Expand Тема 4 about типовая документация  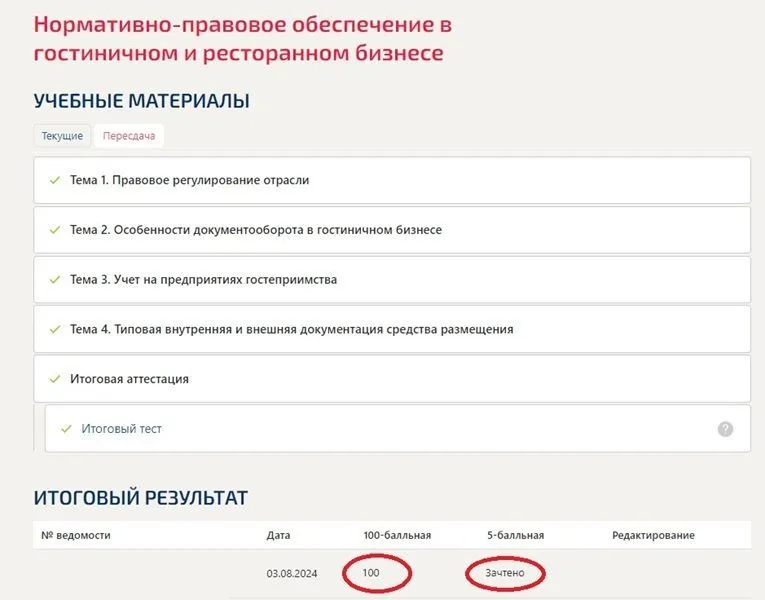[291, 329]
